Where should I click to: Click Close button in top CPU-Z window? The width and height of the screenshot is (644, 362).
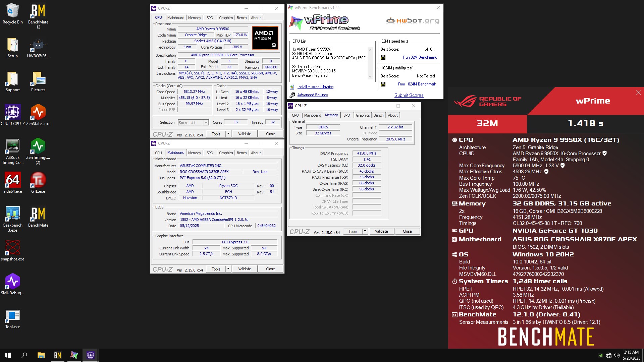click(270, 134)
